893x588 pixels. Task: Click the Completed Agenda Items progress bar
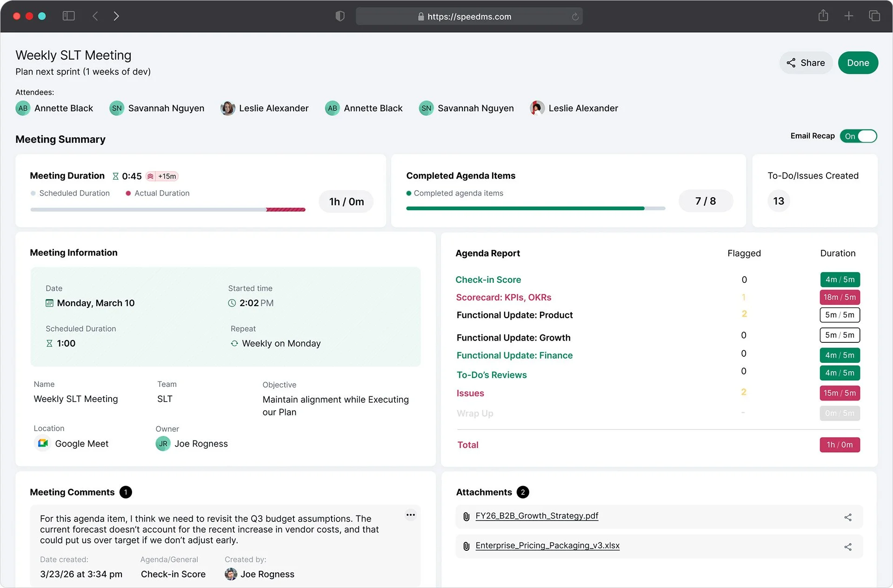pos(535,208)
